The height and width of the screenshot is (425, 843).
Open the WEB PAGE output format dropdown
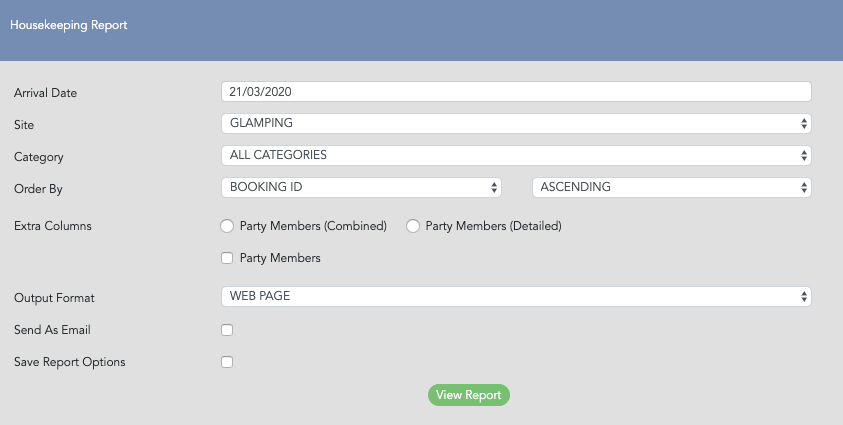coord(516,297)
